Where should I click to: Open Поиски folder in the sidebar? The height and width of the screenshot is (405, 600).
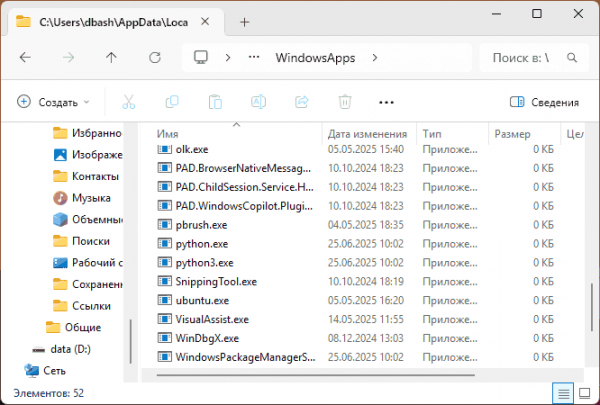coord(81,241)
